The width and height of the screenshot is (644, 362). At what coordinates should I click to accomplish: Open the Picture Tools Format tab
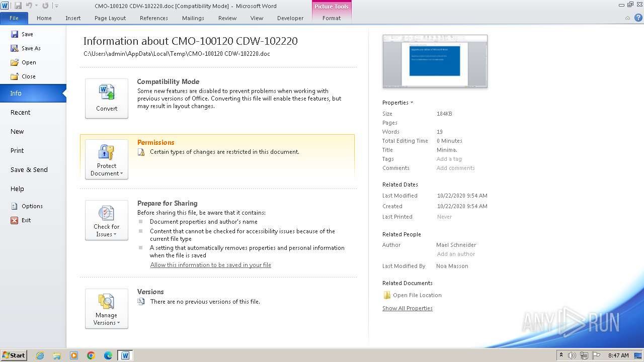[332, 18]
